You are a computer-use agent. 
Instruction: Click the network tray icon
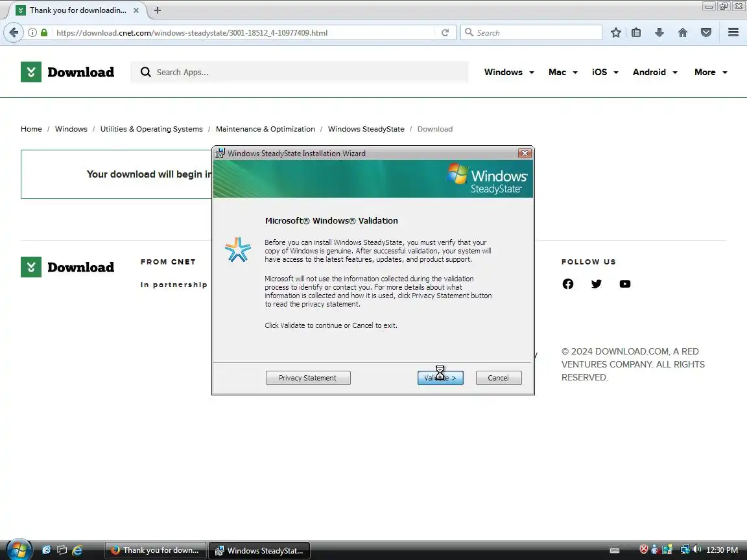pos(685,550)
